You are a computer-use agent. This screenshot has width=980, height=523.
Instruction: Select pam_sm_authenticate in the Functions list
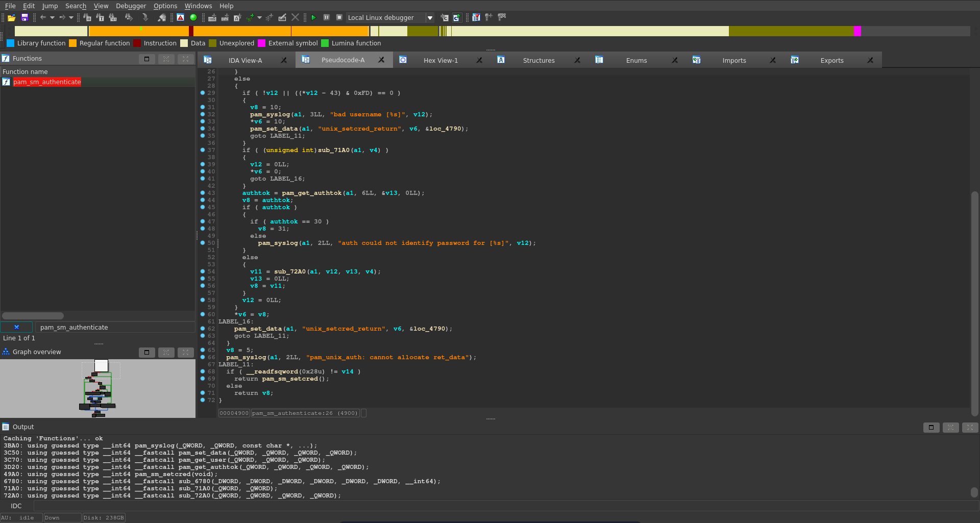coord(47,82)
